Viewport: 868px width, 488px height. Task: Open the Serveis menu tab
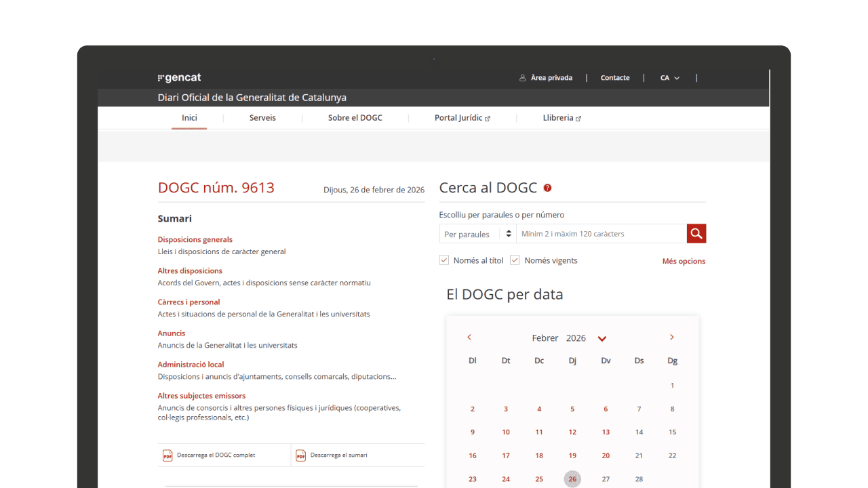(262, 118)
